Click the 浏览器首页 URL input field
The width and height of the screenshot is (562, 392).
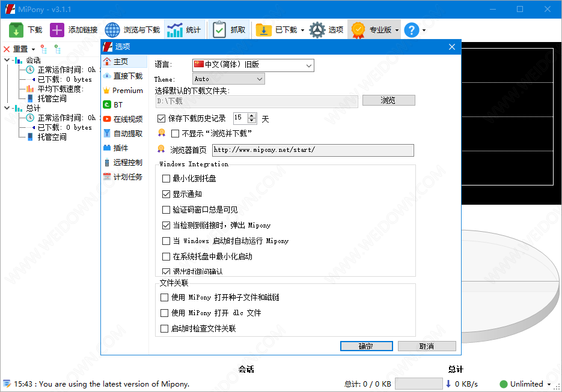[x=313, y=150]
